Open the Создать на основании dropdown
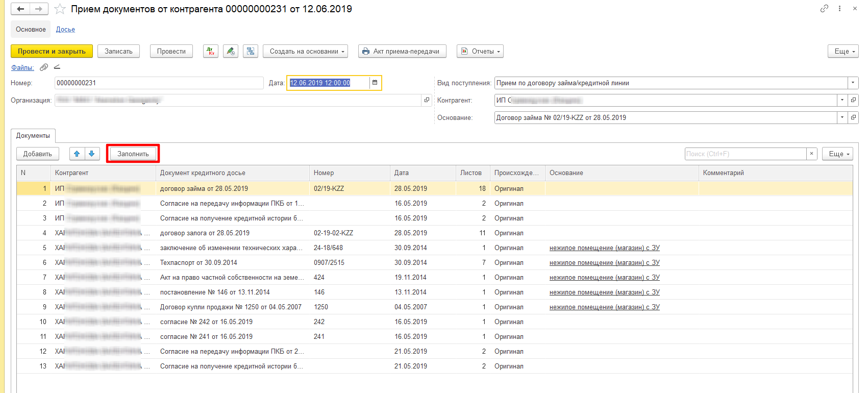The width and height of the screenshot is (868, 393). coord(305,51)
